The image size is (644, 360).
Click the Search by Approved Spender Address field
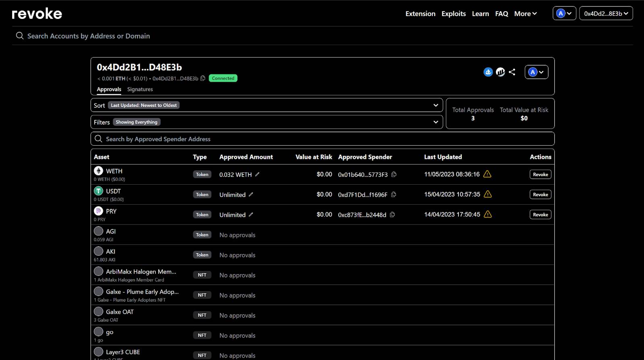click(x=322, y=139)
